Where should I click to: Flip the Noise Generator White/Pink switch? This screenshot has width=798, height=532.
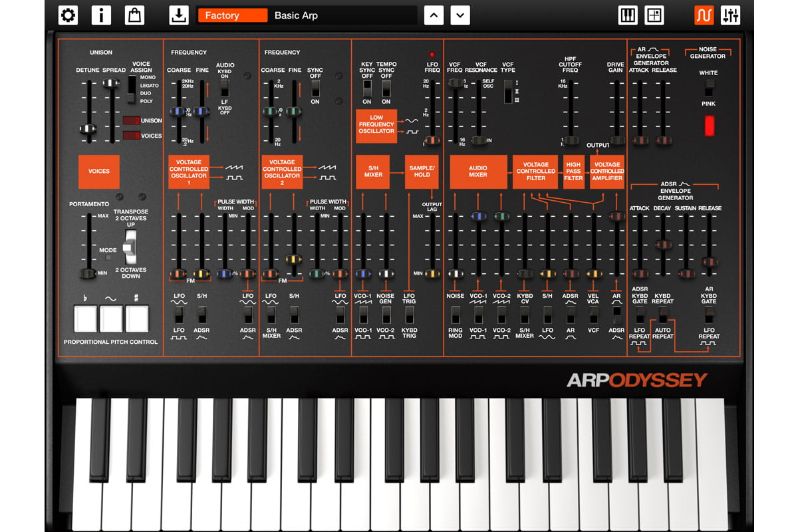[x=710, y=87]
